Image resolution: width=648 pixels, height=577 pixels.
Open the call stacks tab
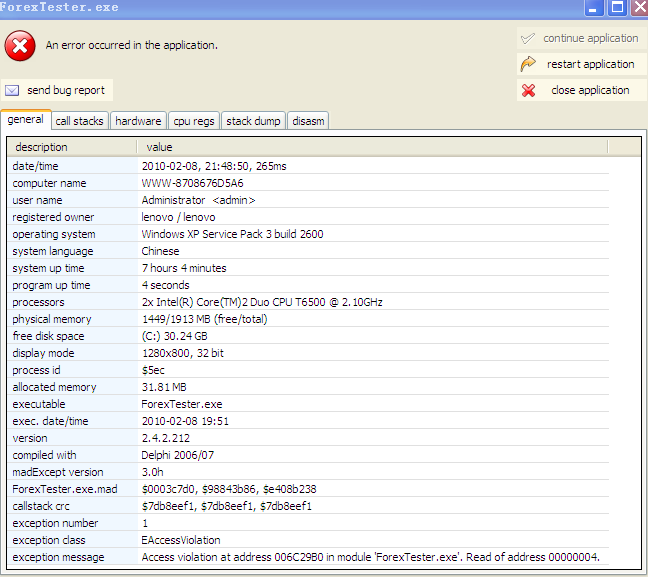pos(79,121)
